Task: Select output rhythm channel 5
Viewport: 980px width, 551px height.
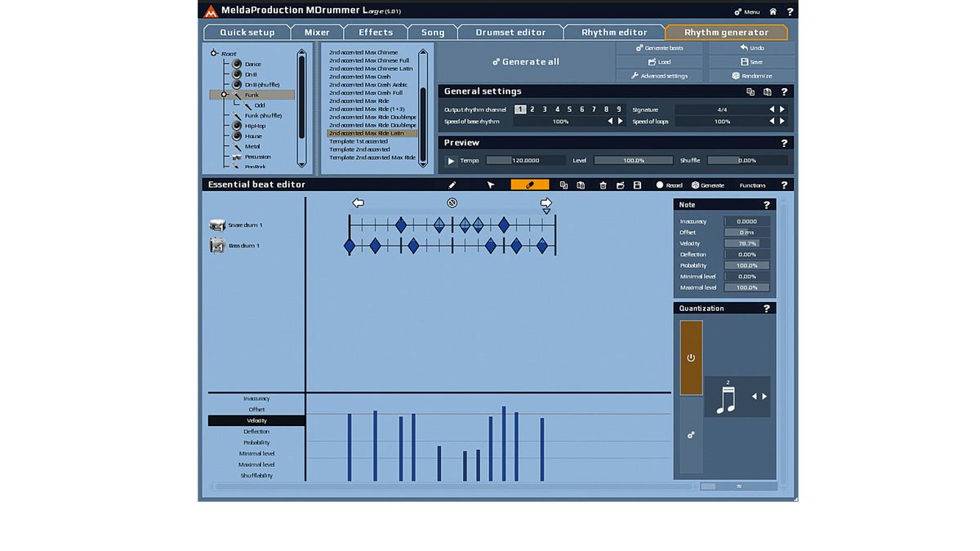Action: pyautogui.click(x=570, y=109)
